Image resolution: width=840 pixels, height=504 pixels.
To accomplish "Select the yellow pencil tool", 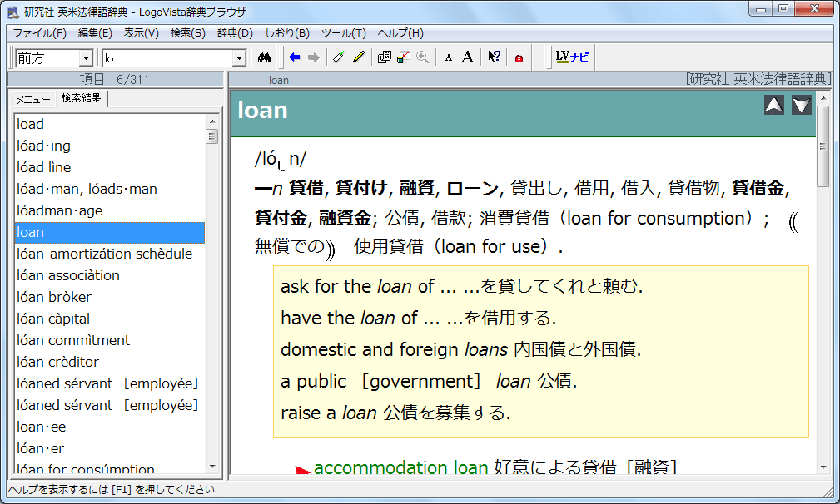I will (359, 57).
